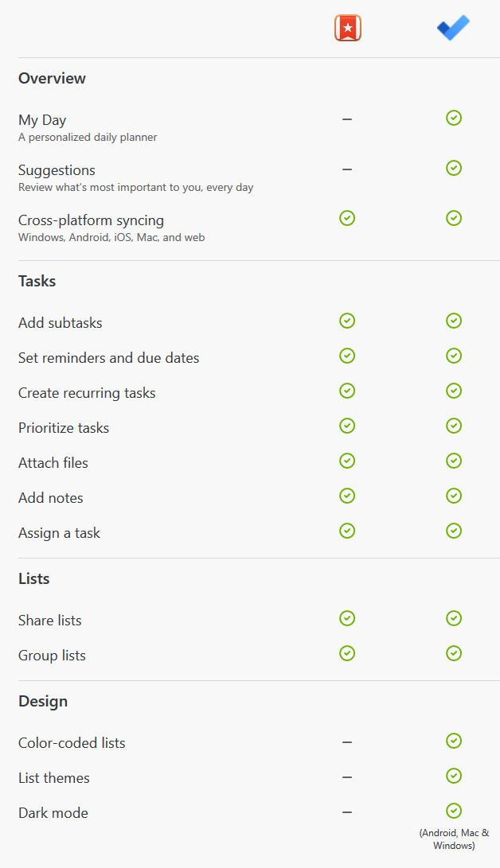The image size is (500, 868).
Task: Click the My Day checkmark under To Do
Action: 454,118
